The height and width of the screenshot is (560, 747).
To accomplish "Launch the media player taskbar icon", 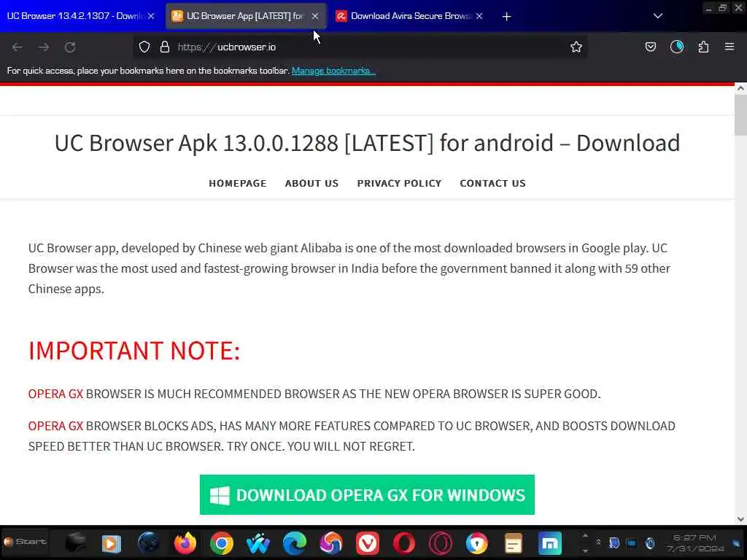I will [112, 543].
